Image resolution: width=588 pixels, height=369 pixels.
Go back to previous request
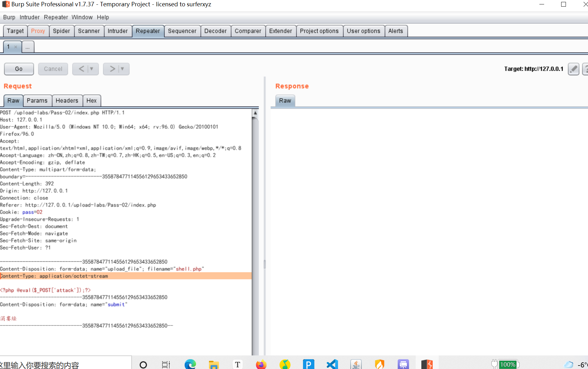pyautogui.click(x=81, y=69)
